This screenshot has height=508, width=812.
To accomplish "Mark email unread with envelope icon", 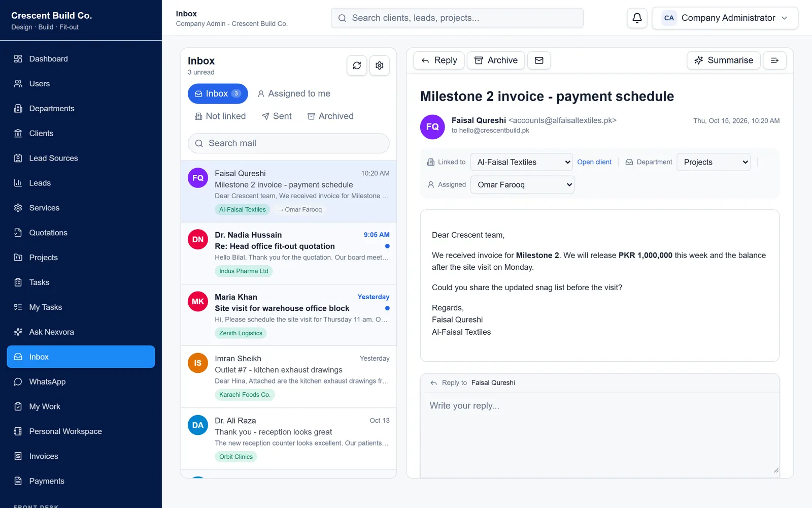I will click(539, 60).
